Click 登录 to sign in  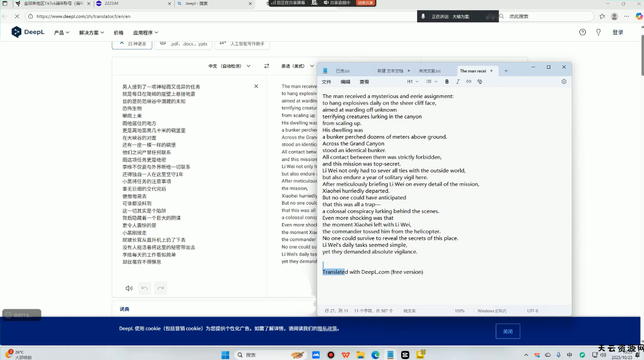point(617,32)
